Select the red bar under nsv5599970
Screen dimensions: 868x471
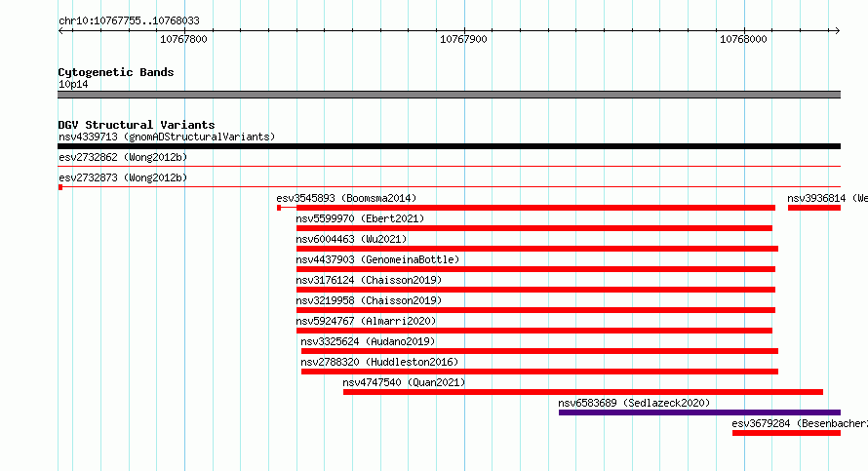[534, 228]
